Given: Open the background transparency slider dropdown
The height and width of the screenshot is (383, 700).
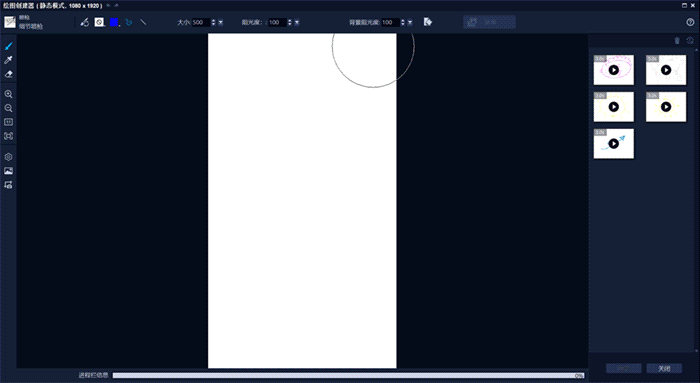Looking at the screenshot, I should tap(410, 22).
